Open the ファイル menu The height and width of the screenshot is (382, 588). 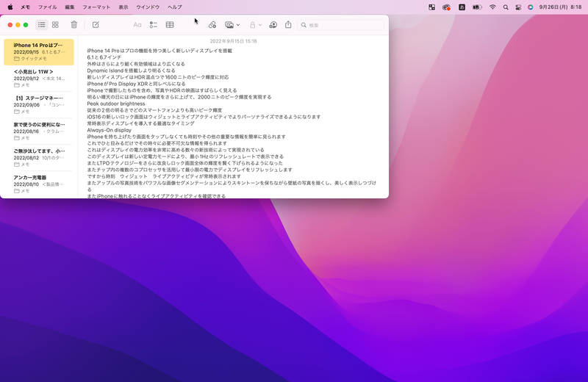click(x=48, y=7)
